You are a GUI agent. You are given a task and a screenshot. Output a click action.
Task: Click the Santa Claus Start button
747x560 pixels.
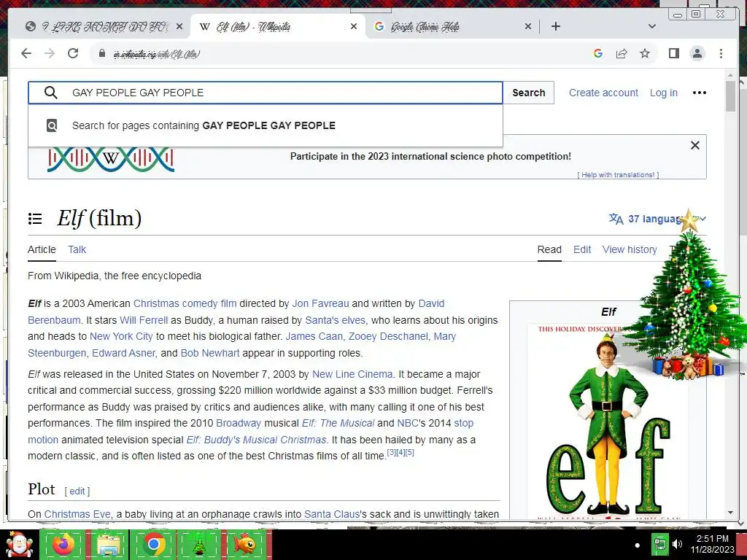tap(19, 544)
